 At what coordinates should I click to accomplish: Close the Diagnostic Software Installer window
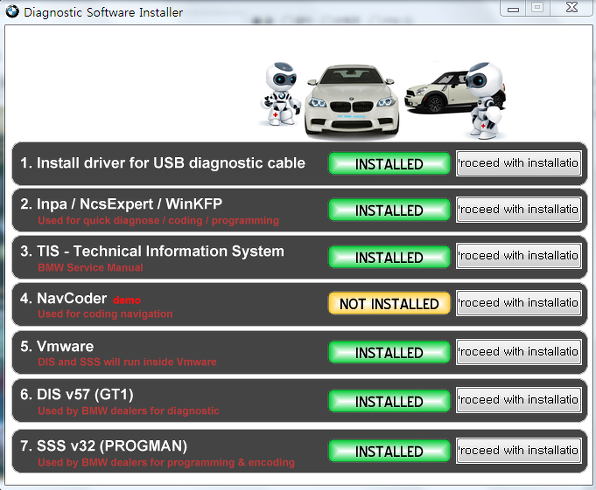pyautogui.click(x=572, y=8)
